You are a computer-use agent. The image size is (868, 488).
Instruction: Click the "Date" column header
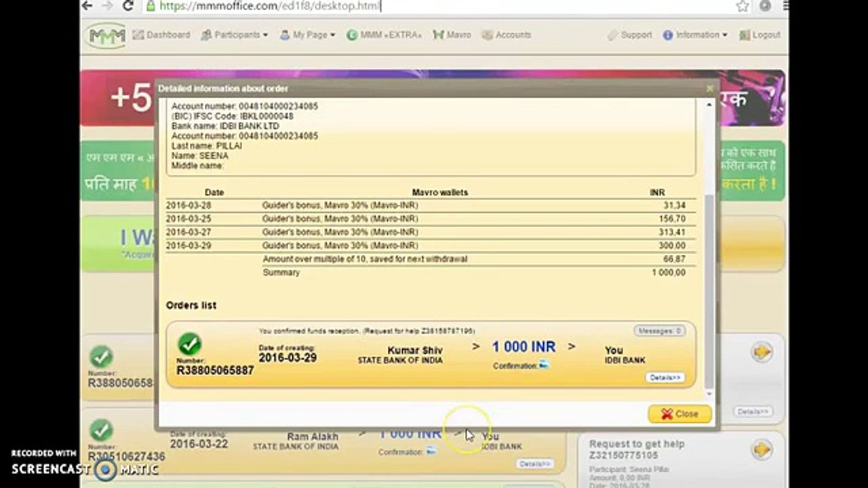pyautogui.click(x=214, y=192)
